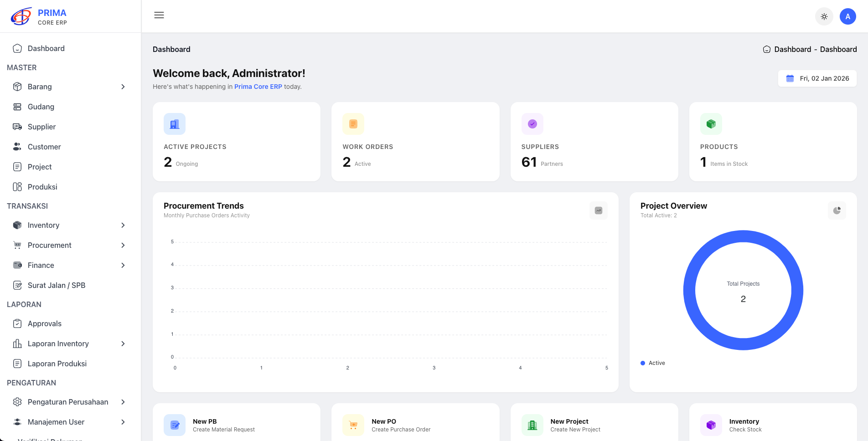The image size is (868, 441).
Task: Open the Gudang menu item
Action: point(70,107)
